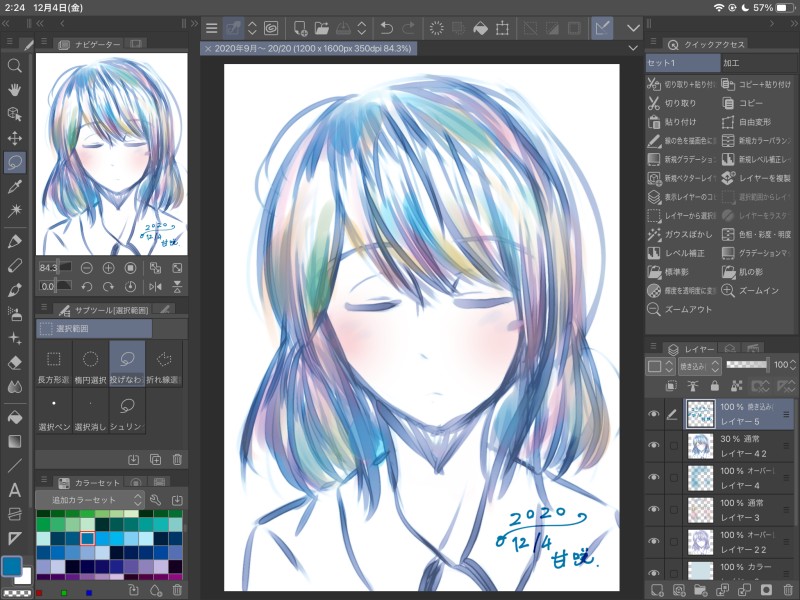The width and height of the screenshot is (800, 600).
Task: Select レイヤー 5 thumbnail
Action: 700,413
